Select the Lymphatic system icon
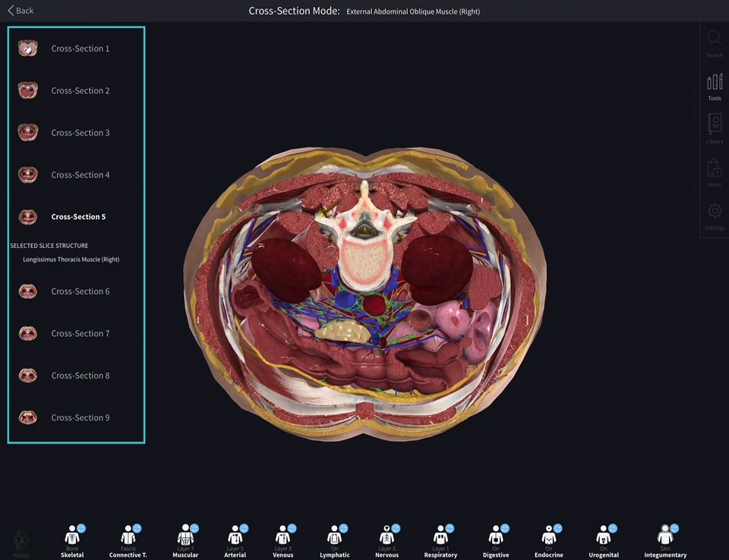This screenshot has width=729, height=560. click(334, 536)
